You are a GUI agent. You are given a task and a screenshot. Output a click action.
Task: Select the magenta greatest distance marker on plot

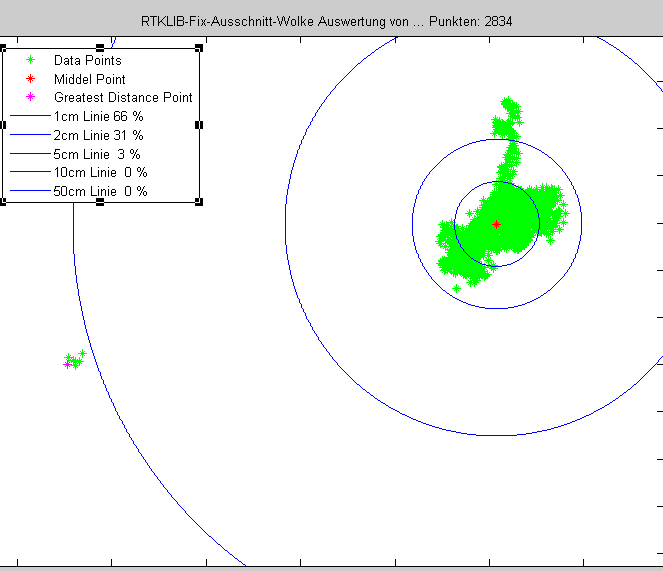(67, 364)
